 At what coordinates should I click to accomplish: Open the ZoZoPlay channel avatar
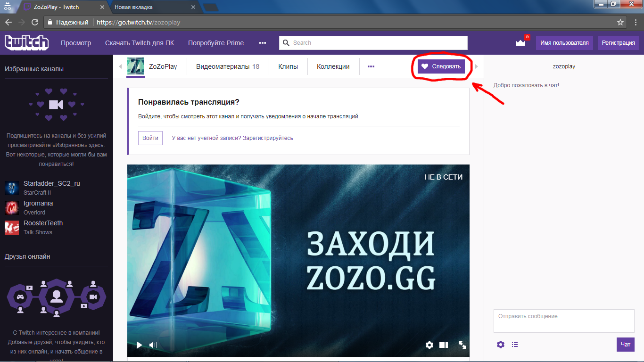pos(136,66)
